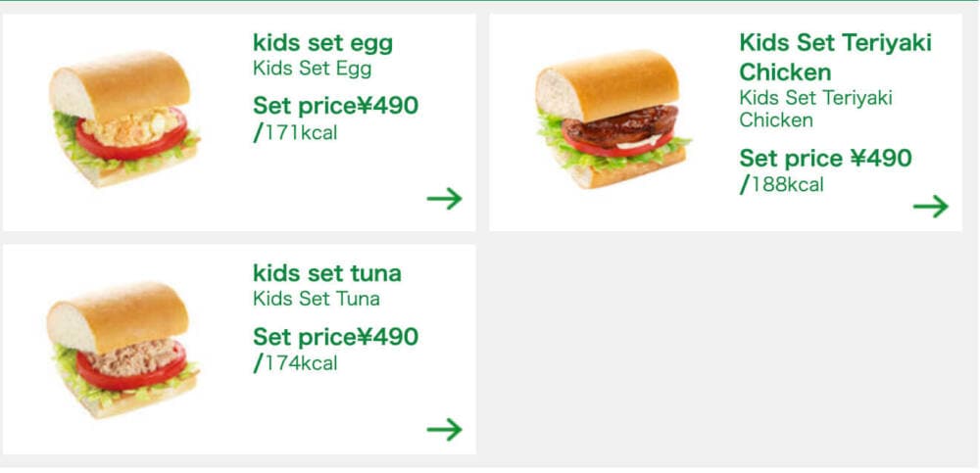Click the lighter 'Kids Set Teriyaki Chicken' subtitle
This screenshot has width=980, height=473.
pos(815,109)
